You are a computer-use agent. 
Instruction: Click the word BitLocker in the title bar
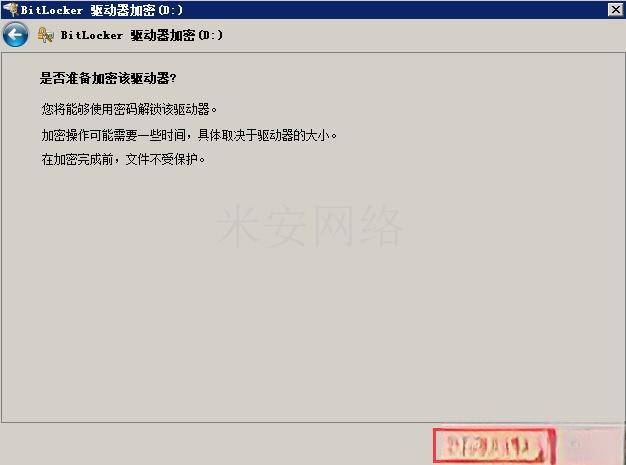point(52,10)
